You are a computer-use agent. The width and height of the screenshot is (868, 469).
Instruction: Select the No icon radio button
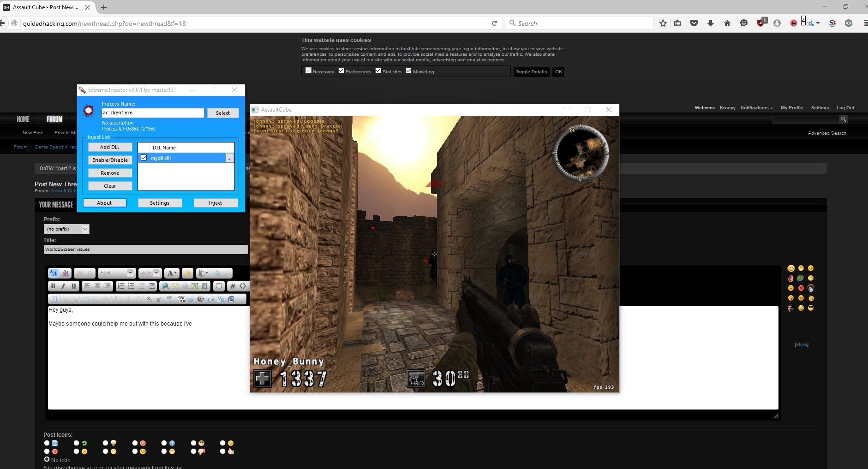tap(47, 459)
